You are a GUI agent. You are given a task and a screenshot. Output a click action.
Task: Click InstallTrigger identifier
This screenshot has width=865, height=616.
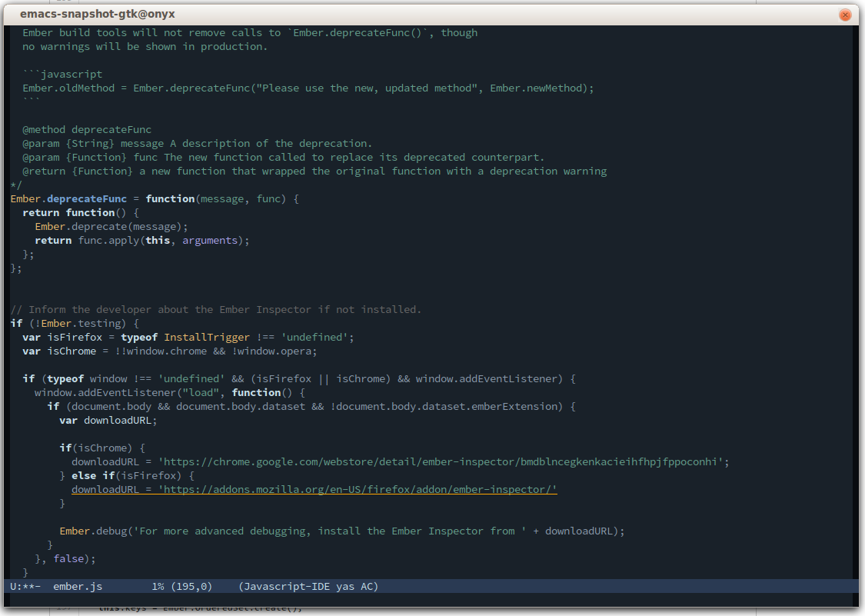206,338
